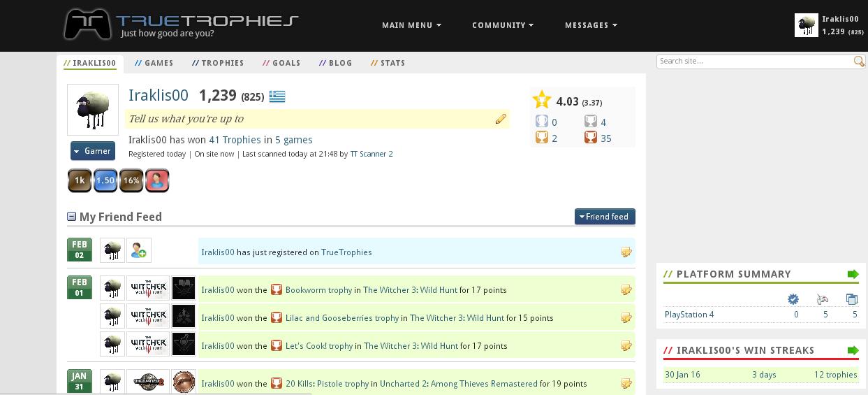Open the Bookworm trophy link
868x395 pixels.
click(x=318, y=290)
